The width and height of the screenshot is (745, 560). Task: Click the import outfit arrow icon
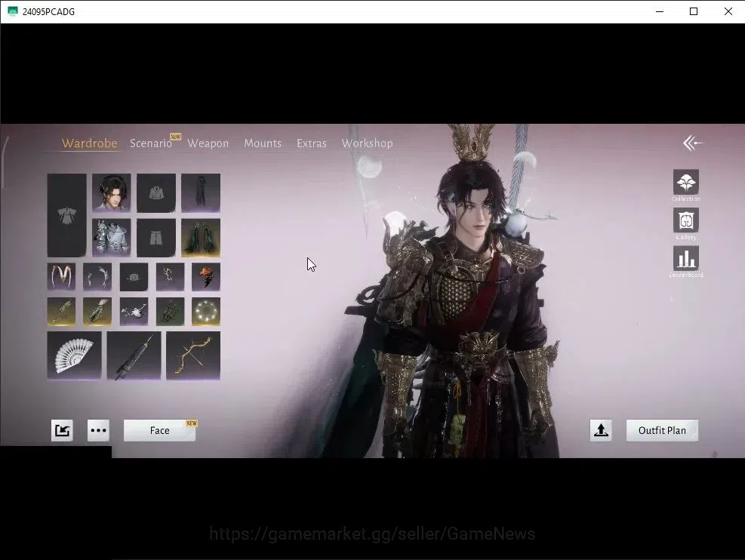click(x=62, y=430)
